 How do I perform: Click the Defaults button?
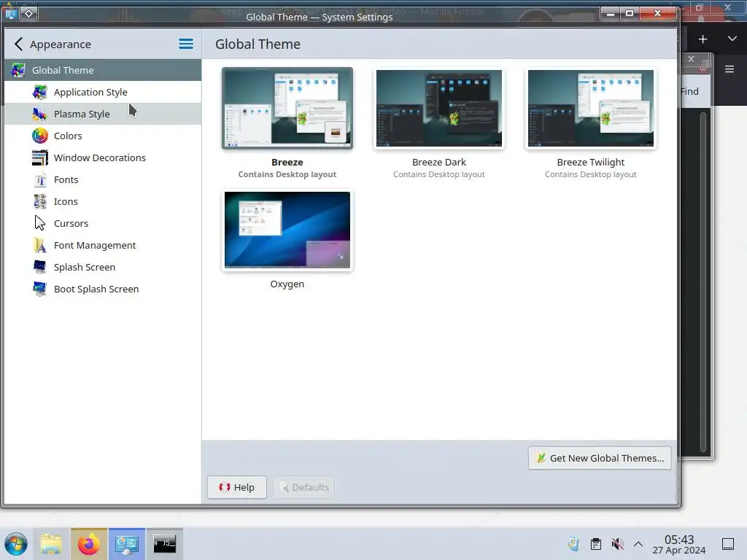coord(304,487)
